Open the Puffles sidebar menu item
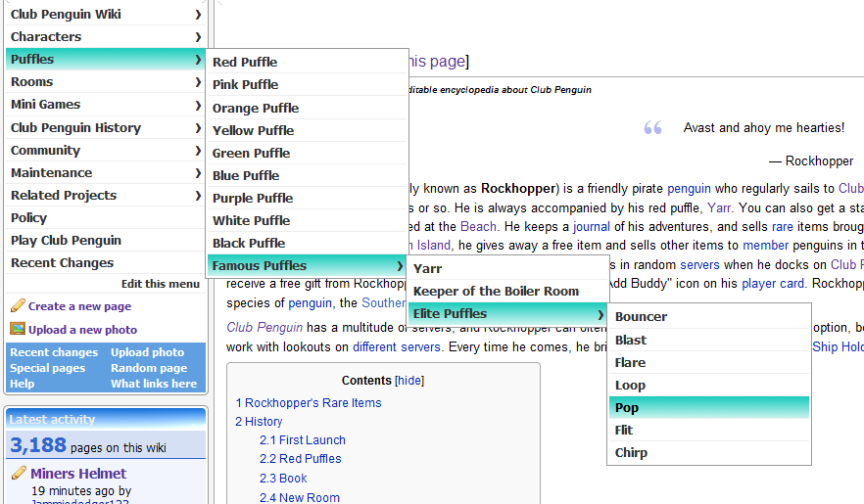Image resolution: width=864 pixels, height=504 pixels. pos(105,59)
